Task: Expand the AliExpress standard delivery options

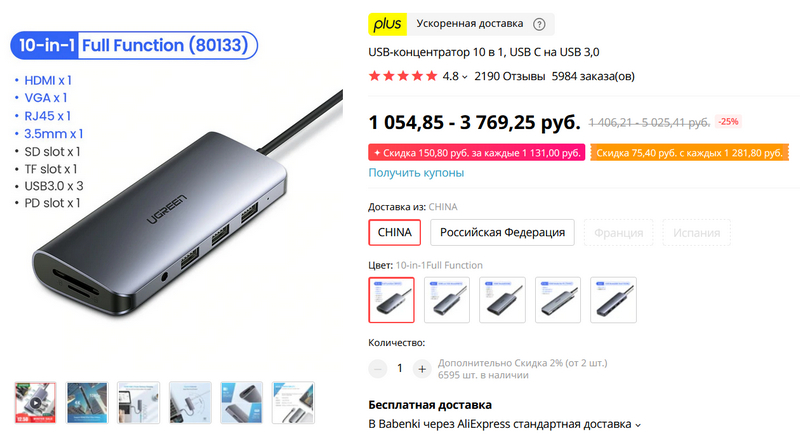Action: (637, 424)
